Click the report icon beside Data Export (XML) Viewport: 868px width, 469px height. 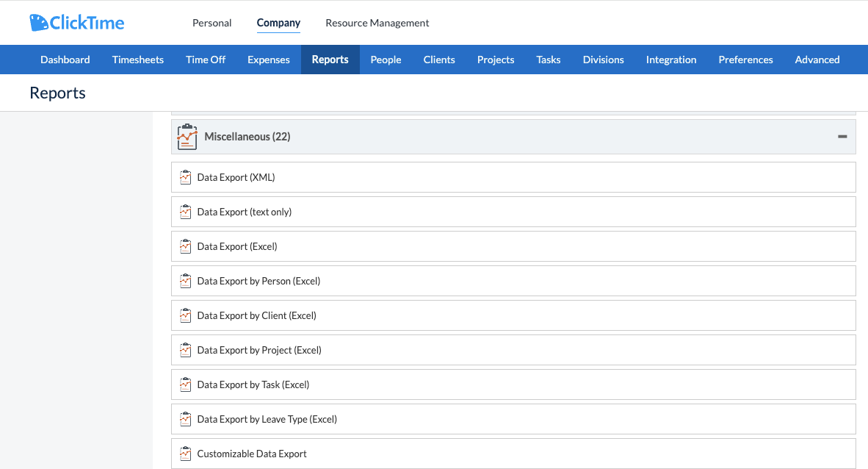[x=185, y=177]
